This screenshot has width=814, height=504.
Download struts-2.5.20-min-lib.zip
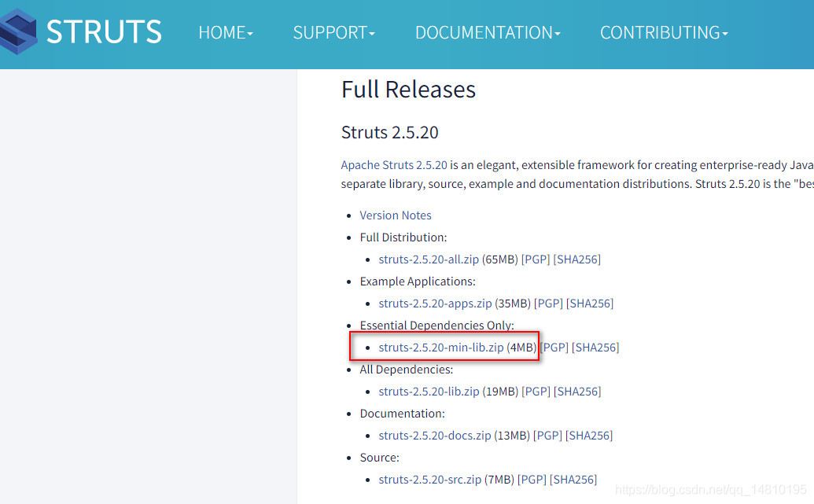click(441, 348)
